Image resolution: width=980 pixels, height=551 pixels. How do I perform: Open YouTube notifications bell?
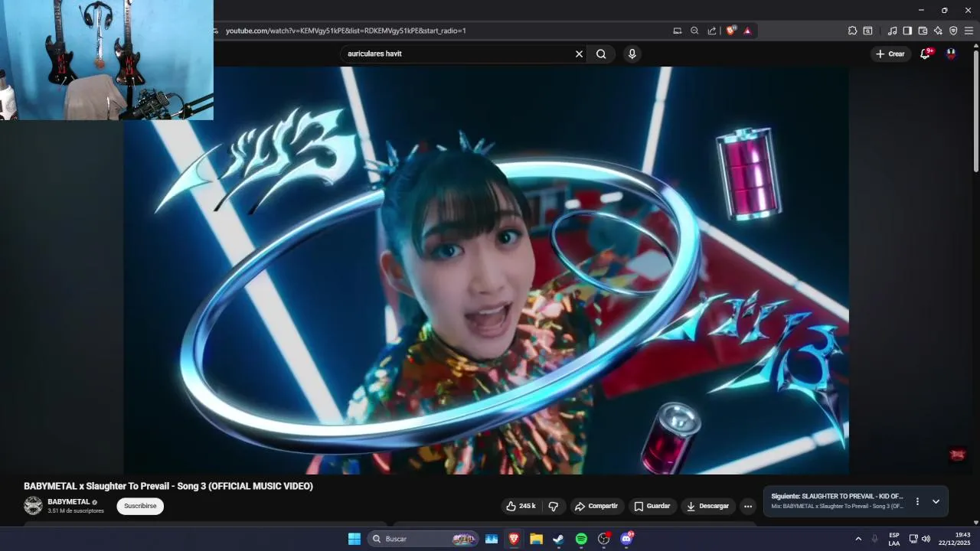pos(925,54)
